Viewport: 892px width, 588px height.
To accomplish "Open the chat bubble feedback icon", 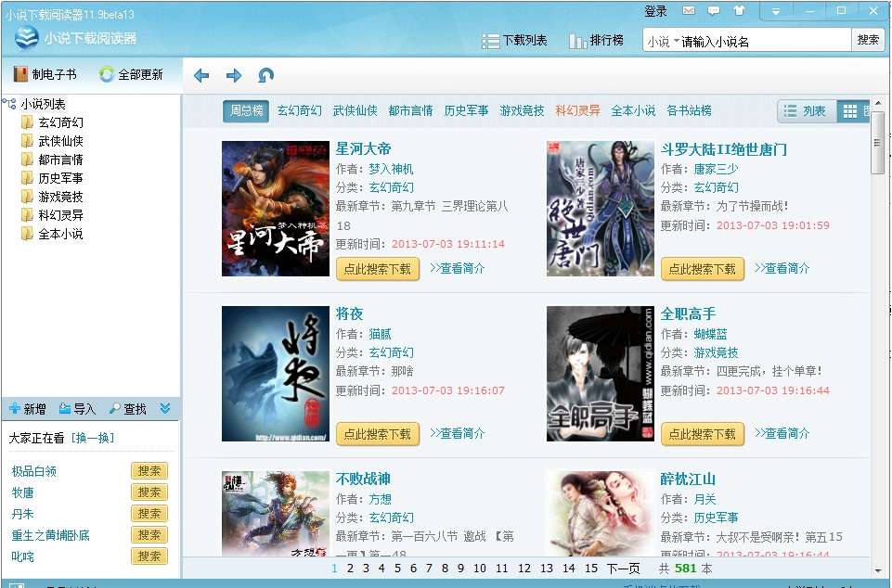I will coord(714,11).
